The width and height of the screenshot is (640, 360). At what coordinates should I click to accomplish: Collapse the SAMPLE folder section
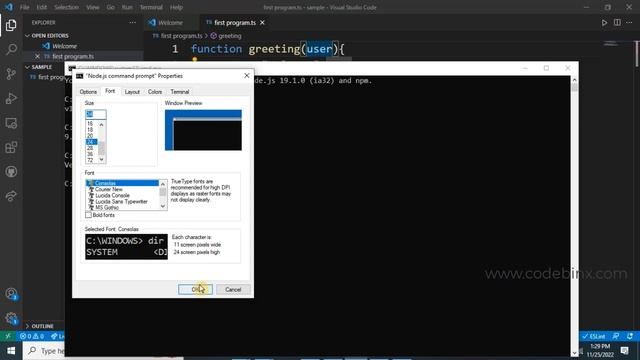(27, 67)
